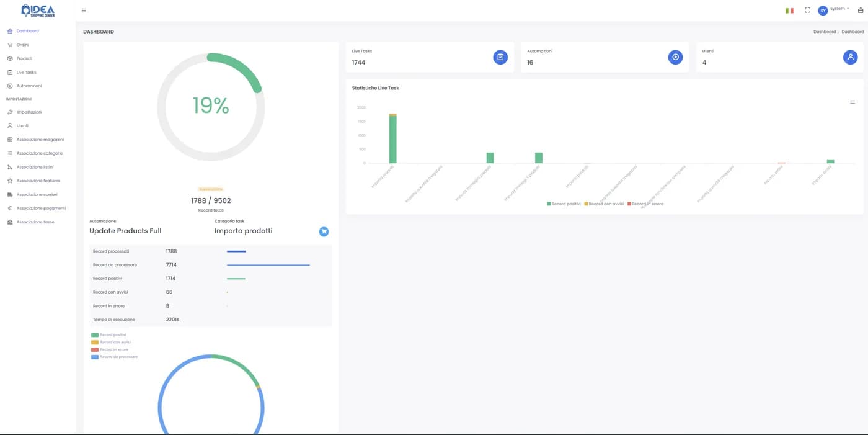Viewport: 868px width, 435px height.
Task: Click the Tempo di esecuzione value 2201s
Action: pos(172,320)
